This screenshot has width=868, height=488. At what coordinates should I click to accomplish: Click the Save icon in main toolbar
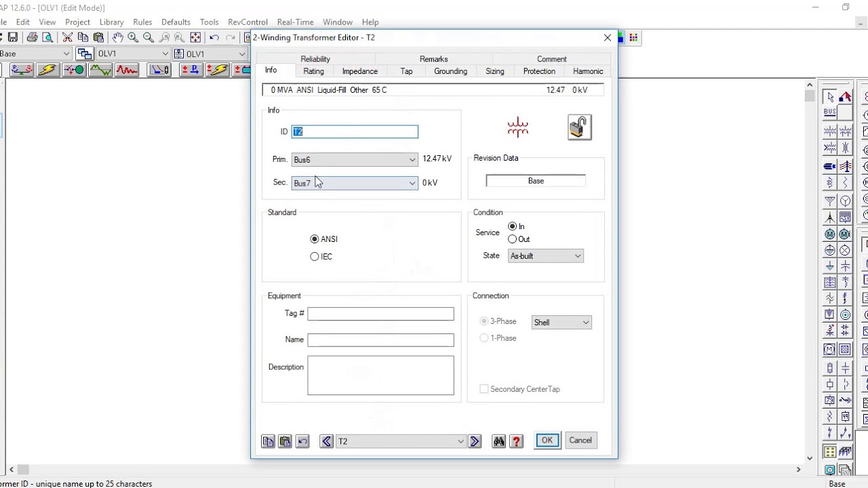coord(12,37)
